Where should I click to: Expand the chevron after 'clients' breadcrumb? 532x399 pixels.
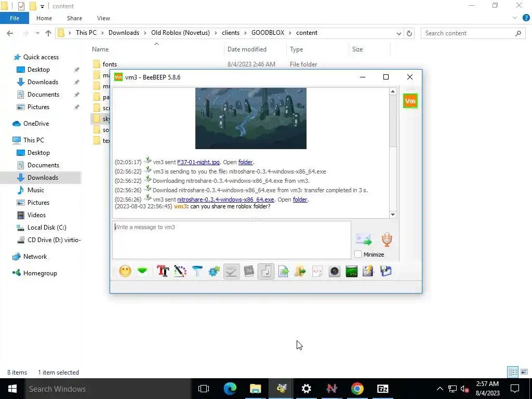[x=245, y=33]
